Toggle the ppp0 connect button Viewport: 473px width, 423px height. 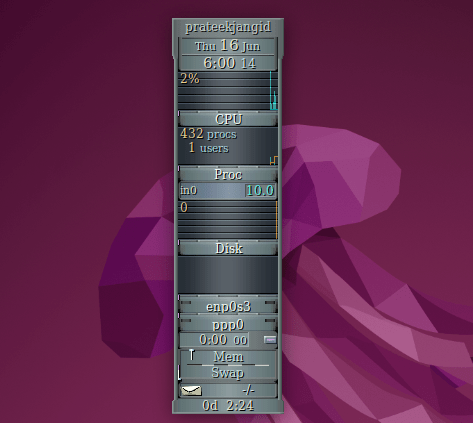270,340
